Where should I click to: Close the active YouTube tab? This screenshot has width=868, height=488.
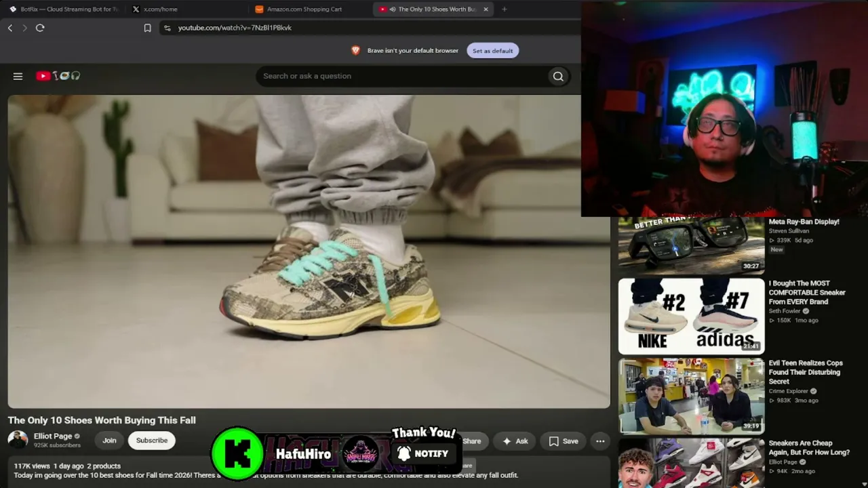tap(486, 9)
